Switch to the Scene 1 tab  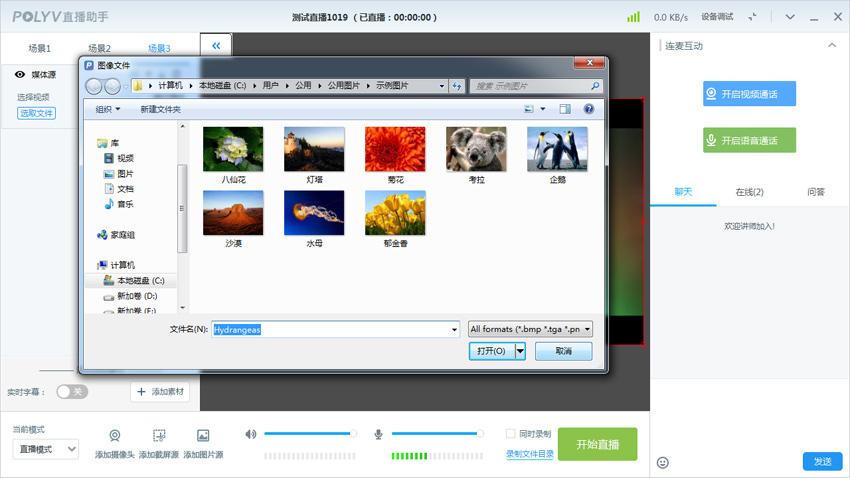click(40, 48)
